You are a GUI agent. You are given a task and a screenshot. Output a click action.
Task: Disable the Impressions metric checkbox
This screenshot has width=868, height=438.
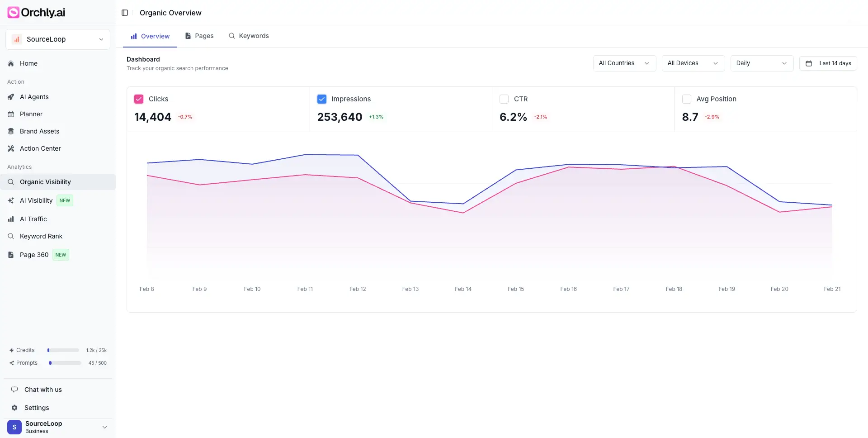pyautogui.click(x=321, y=99)
